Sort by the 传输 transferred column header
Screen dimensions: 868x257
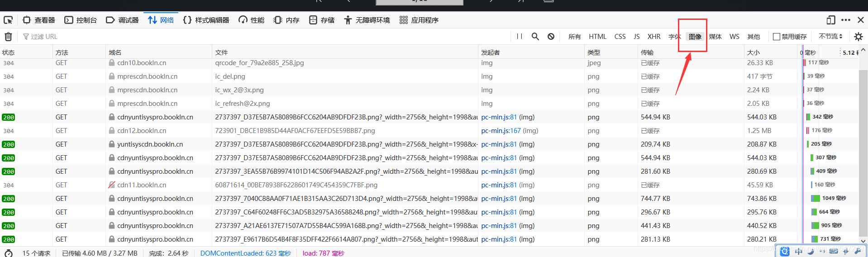(691, 52)
